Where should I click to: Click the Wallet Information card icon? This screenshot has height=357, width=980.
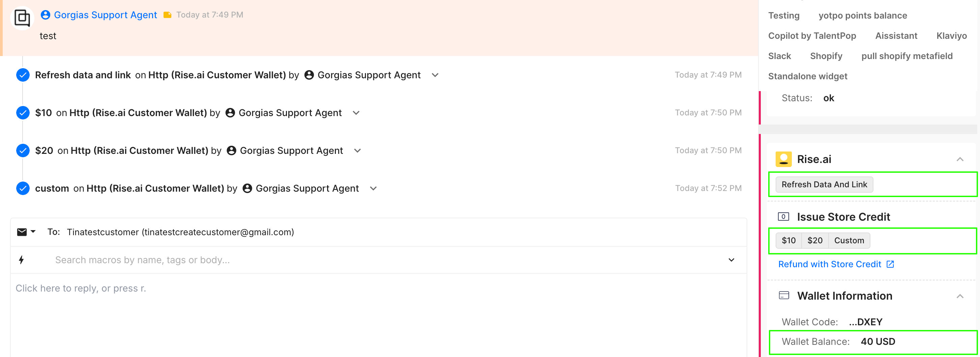click(784, 295)
